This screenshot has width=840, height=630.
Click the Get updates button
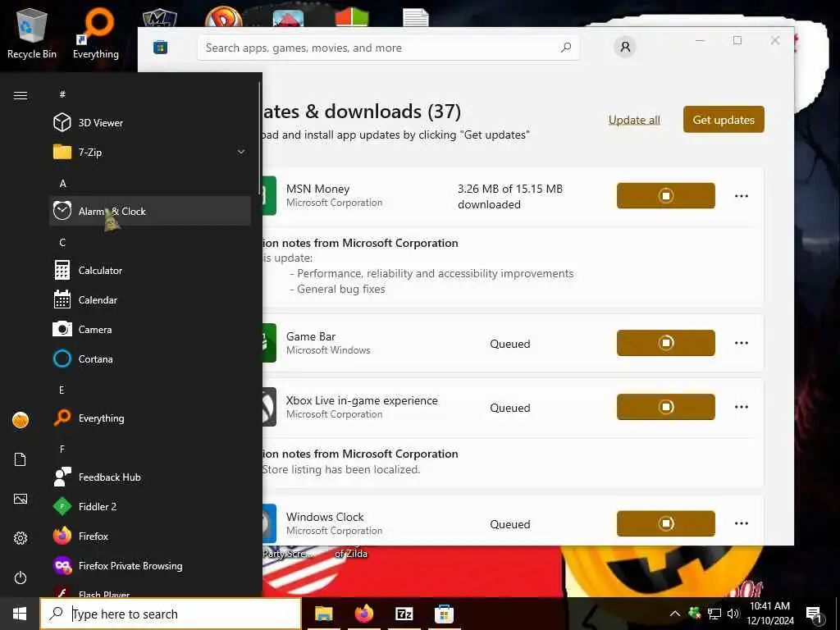724,120
